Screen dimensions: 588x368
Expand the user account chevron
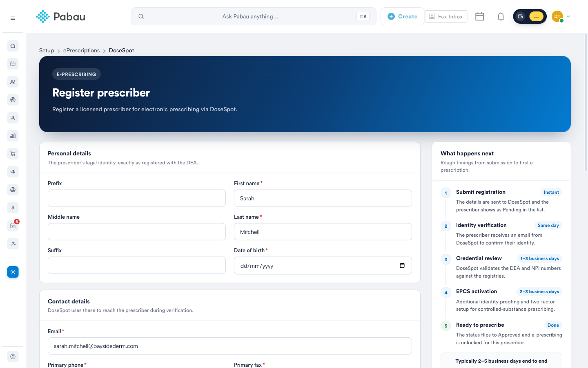coord(568,16)
